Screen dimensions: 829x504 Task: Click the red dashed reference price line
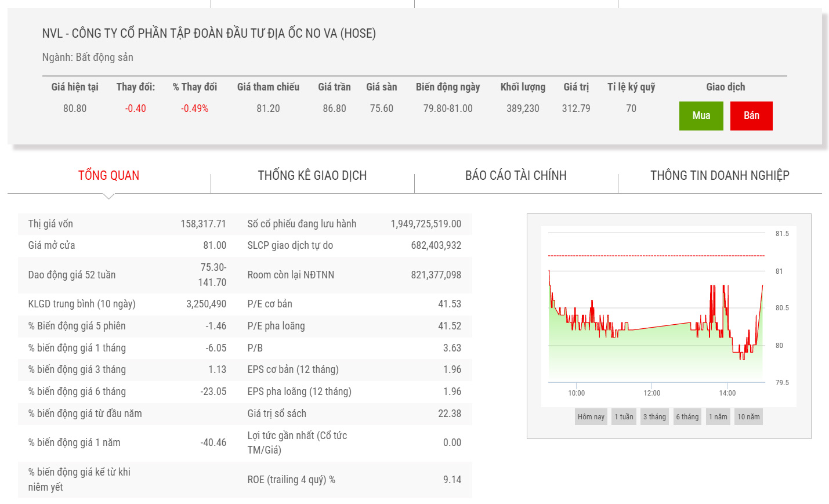656,255
